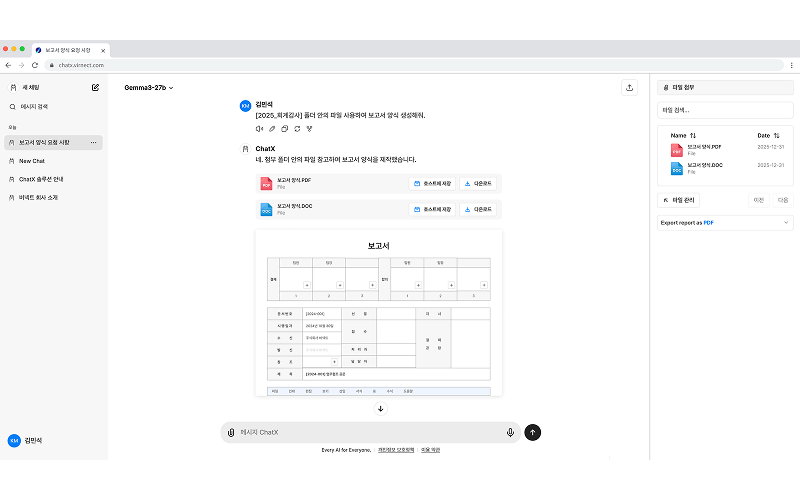Click the 개인정보 보호정책 footer link
This screenshot has width=800, height=500.
396,450
